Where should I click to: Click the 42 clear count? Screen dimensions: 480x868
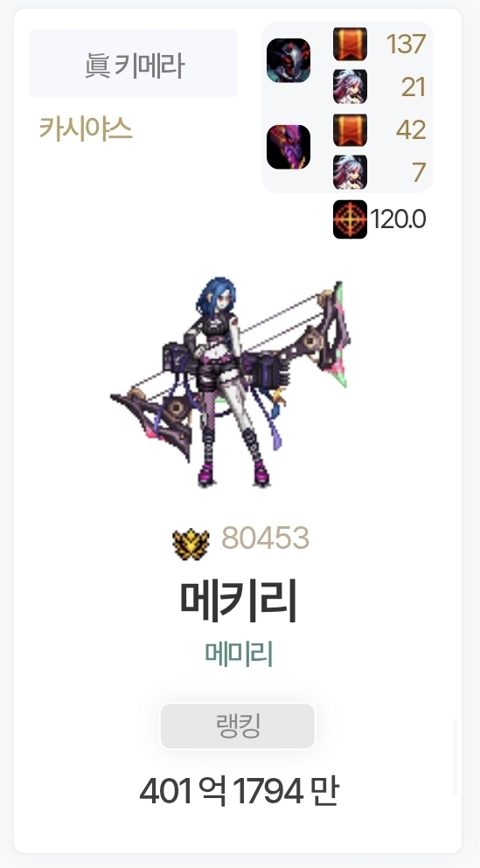click(411, 130)
